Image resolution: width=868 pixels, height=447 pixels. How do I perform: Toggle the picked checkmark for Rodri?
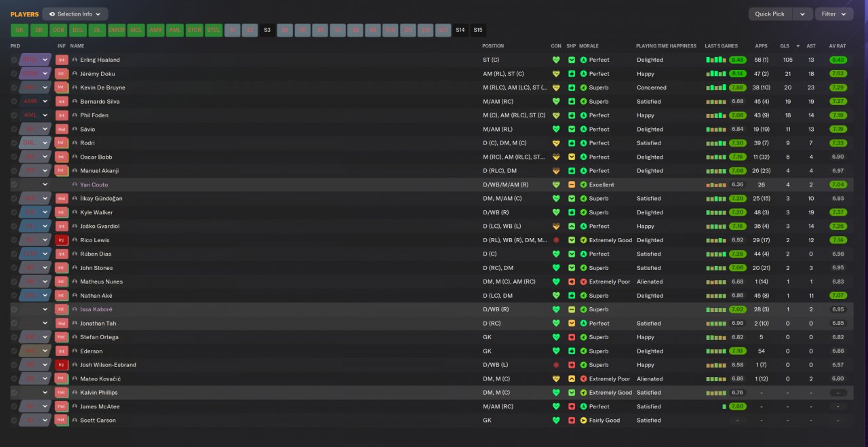click(x=14, y=143)
